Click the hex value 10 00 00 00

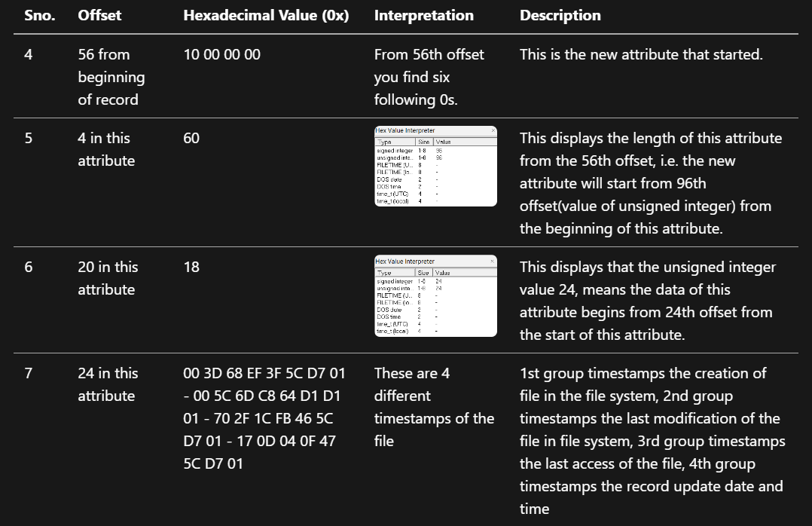pos(224,54)
